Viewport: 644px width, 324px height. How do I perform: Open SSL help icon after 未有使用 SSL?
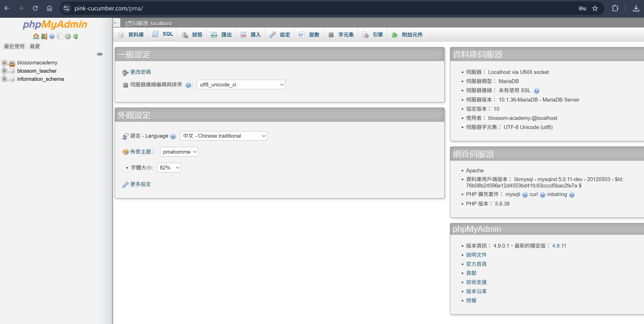pos(537,91)
